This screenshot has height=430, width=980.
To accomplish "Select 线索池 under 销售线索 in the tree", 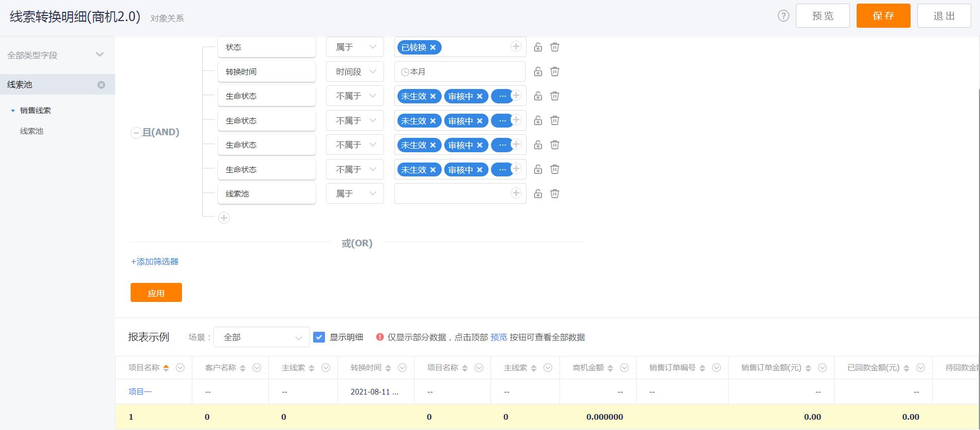I will (x=32, y=131).
